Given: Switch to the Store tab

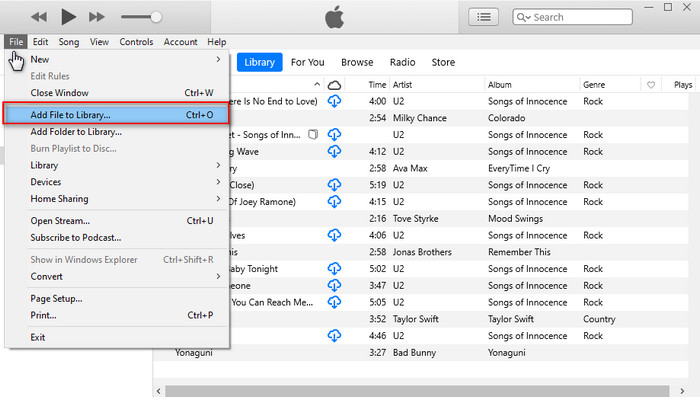Looking at the screenshot, I should pos(443,62).
